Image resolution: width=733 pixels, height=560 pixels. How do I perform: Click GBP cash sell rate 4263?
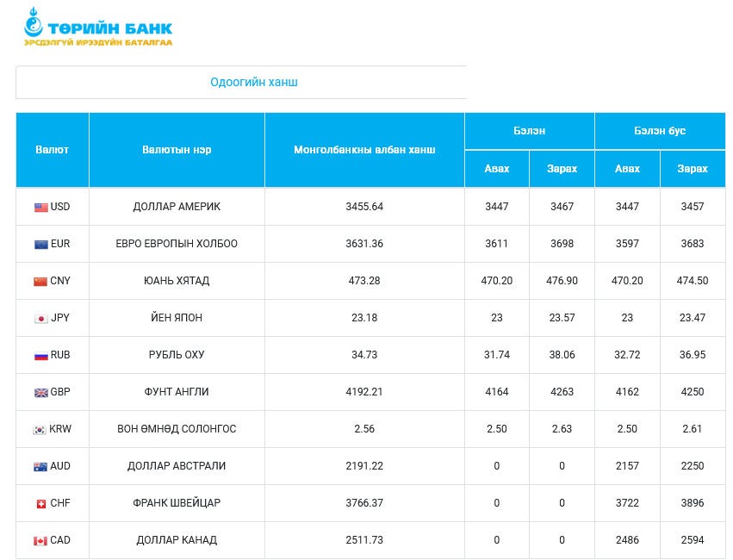(562, 392)
